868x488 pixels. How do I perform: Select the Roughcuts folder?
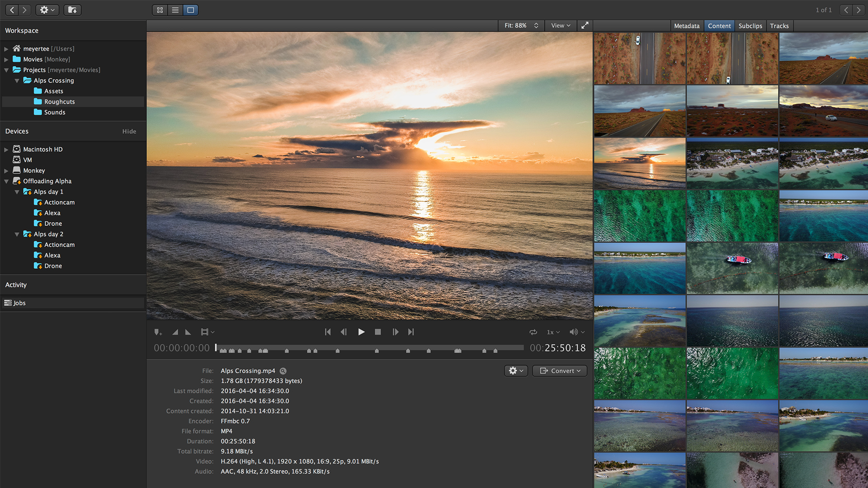[73, 102]
